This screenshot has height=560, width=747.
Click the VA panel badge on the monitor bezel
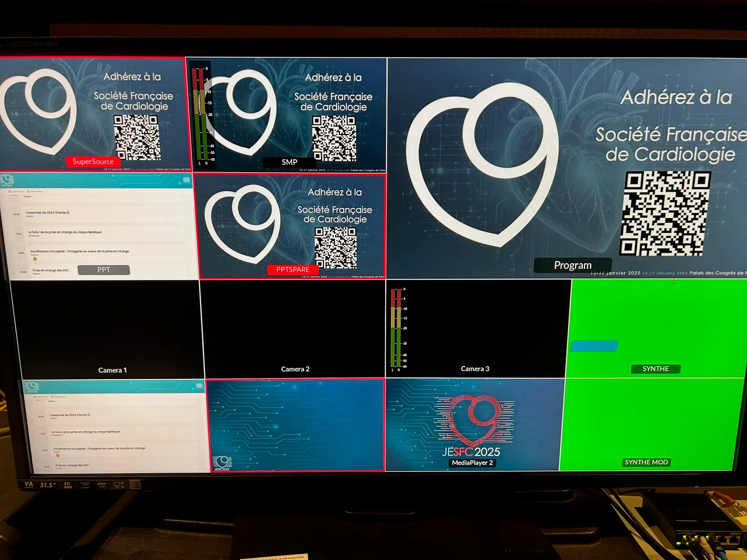tap(29, 485)
